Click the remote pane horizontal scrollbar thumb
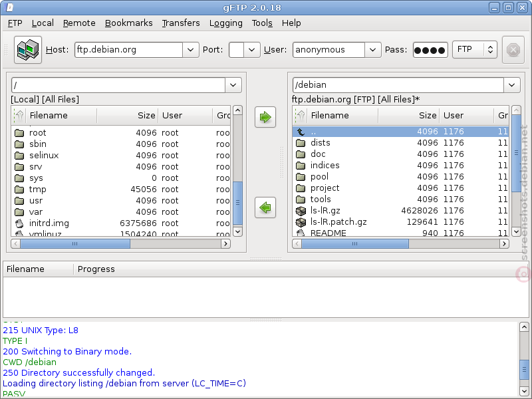532x399 pixels. [355, 243]
